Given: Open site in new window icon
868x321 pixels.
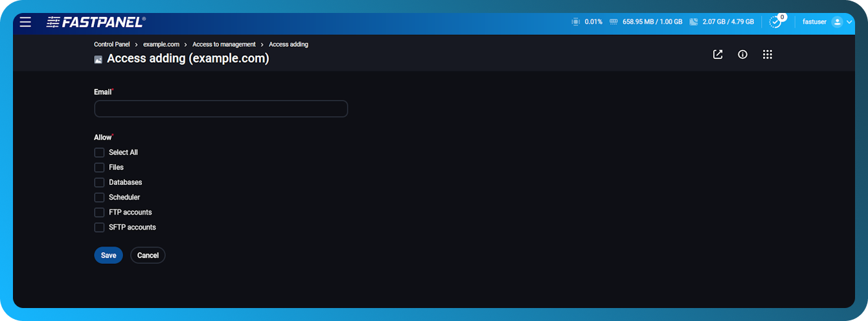Looking at the screenshot, I should [718, 54].
